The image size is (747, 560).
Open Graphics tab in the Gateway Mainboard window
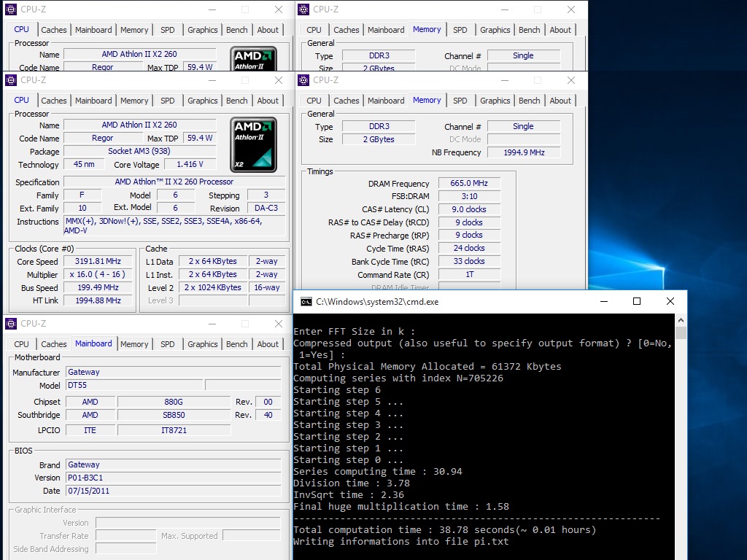[x=203, y=344]
